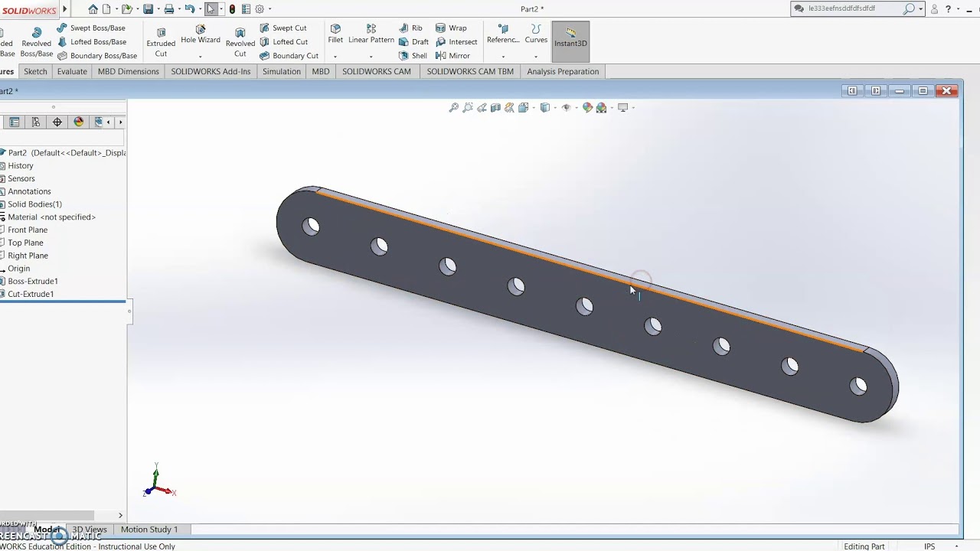Open the Hole Wizard dropdown arrow
Screen dimensions: 980x551
(x=201, y=57)
